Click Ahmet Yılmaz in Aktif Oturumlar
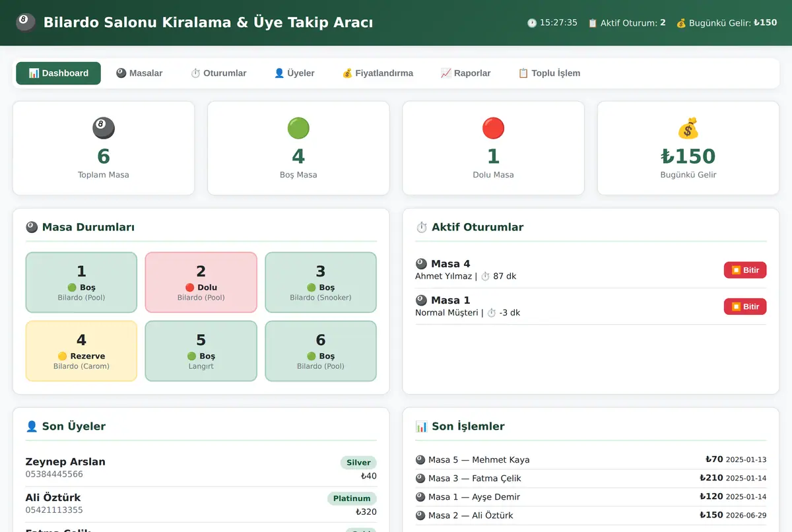Viewport: 792px width, 532px height. tap(444, 277)
